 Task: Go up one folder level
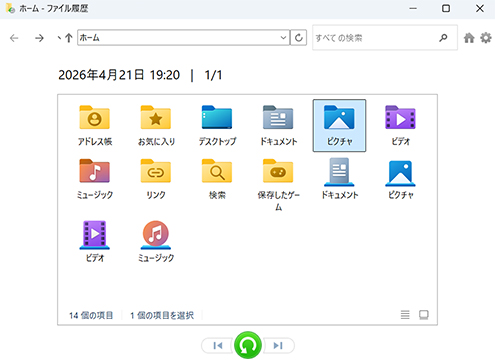tap(68, 38)
